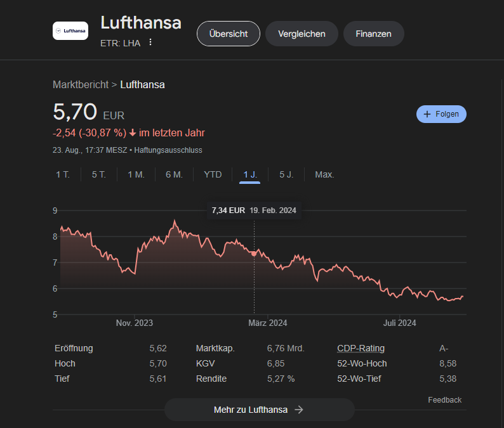504x428 pixels.
Task: Open the Finanzen tab
Action: click(373, 34)
